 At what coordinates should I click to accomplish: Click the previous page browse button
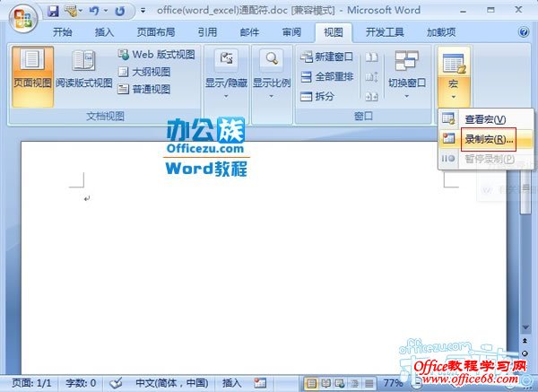point(525,341)
